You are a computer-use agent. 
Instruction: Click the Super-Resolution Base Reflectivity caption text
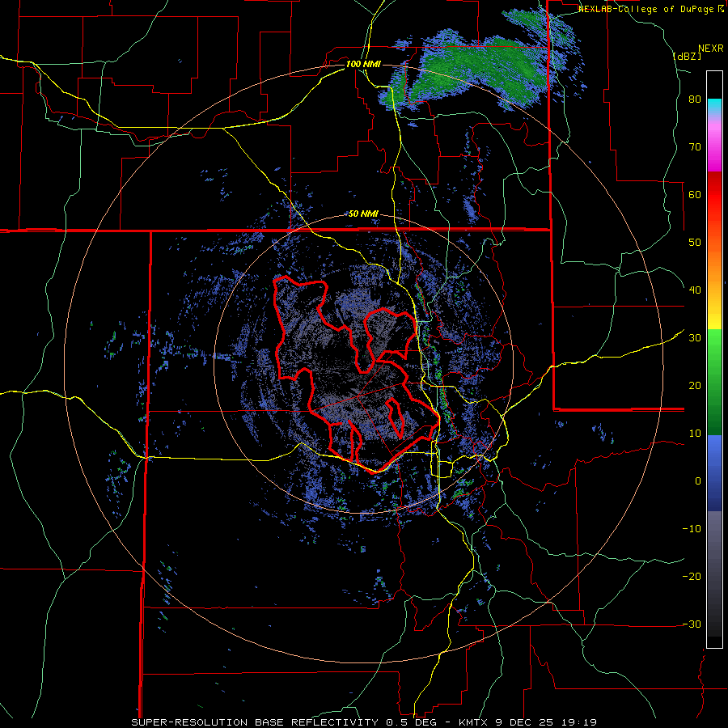364,722
